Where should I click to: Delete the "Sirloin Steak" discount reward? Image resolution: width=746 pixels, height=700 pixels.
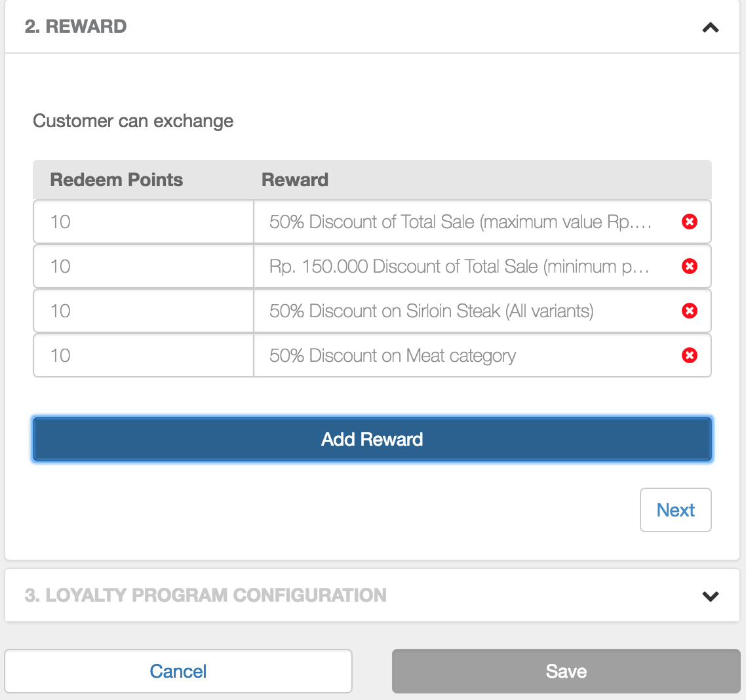(x=689, y=311)
